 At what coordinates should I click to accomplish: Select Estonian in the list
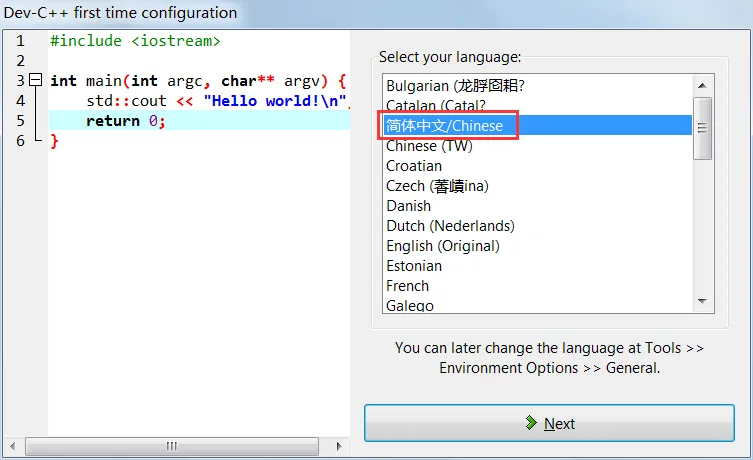pos(537,266)
